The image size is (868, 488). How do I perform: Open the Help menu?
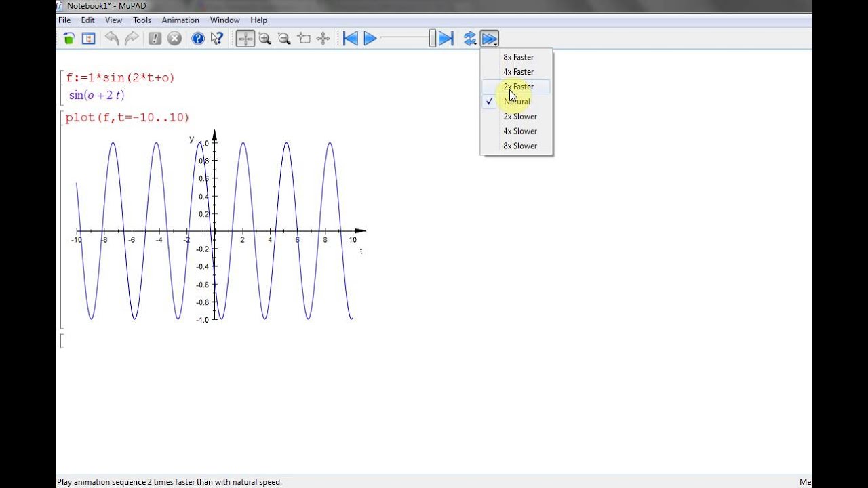[258, 20]
